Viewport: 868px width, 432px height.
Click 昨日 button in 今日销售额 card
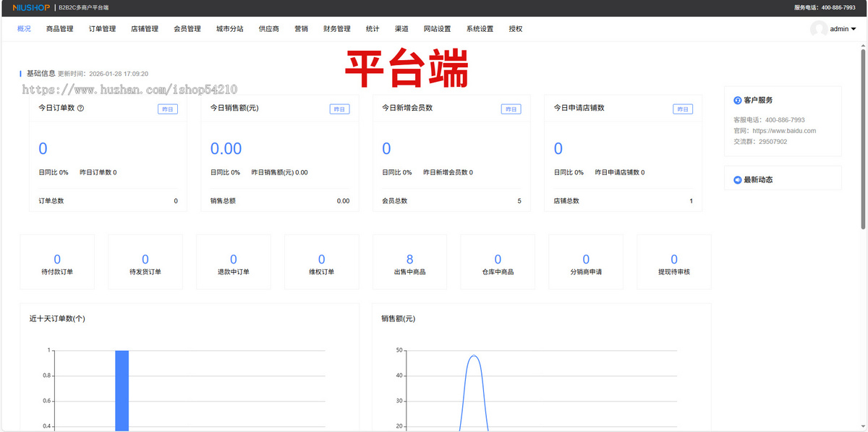point(339,109)
